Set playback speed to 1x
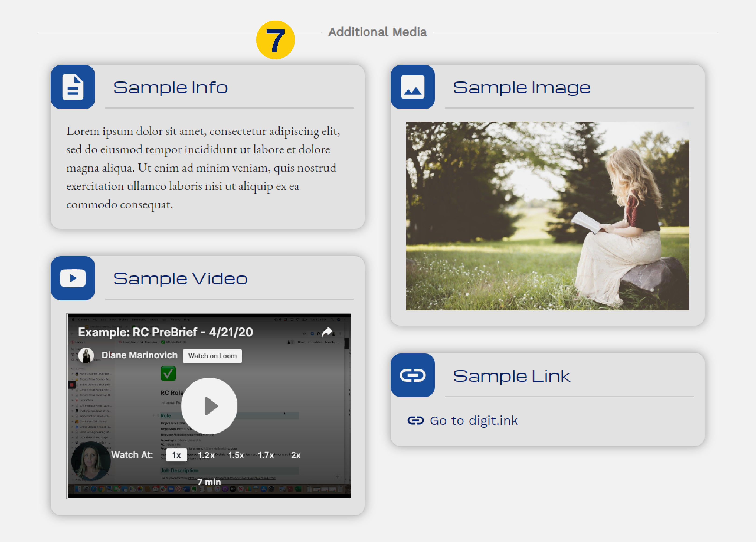 pos(176,455)
